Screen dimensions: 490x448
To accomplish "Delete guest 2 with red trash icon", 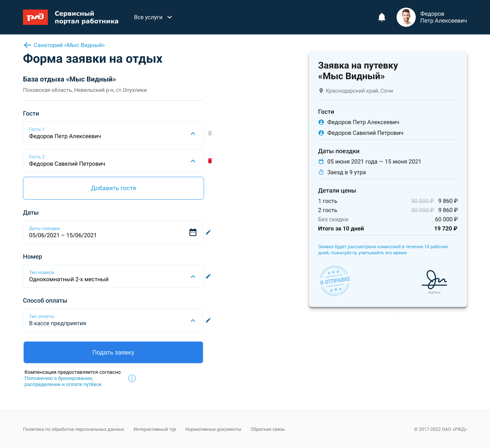I will tap(210, 161).
